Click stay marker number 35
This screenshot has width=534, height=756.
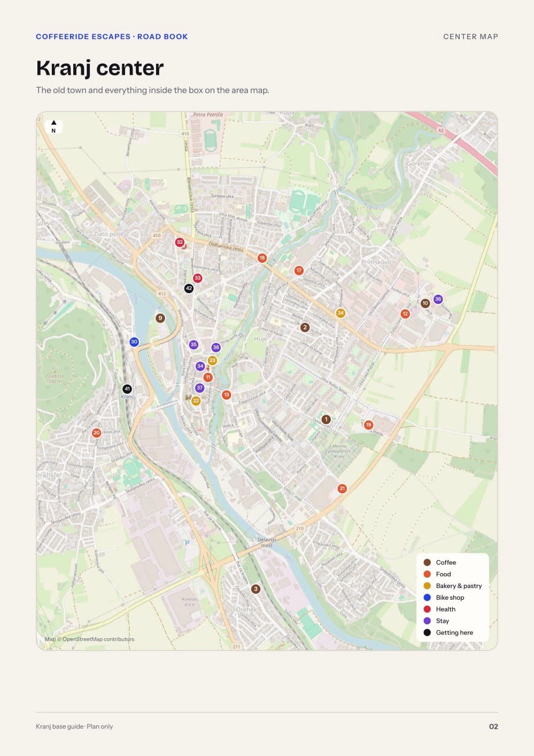tap(194, 345)
